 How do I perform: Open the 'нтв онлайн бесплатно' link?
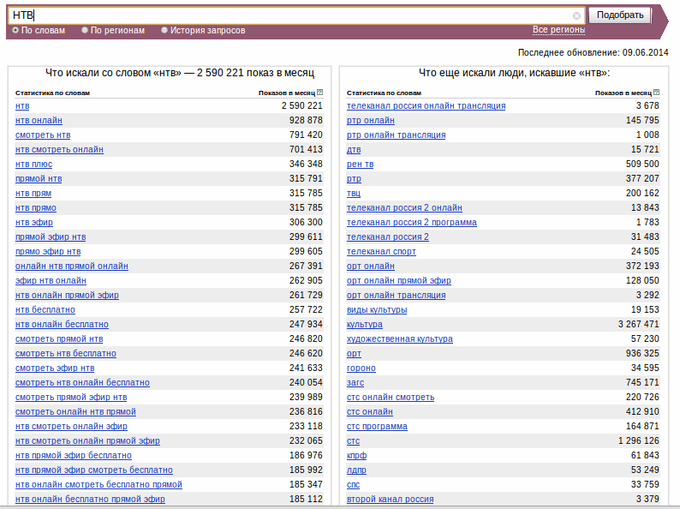62,324
